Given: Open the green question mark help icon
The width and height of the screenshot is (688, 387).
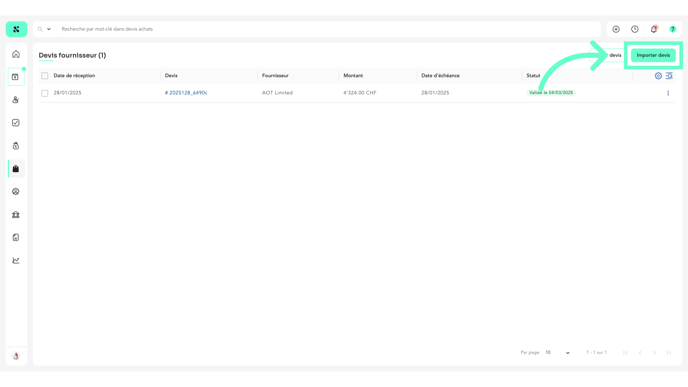Looking at the screenshot, I should click(673, 29).
